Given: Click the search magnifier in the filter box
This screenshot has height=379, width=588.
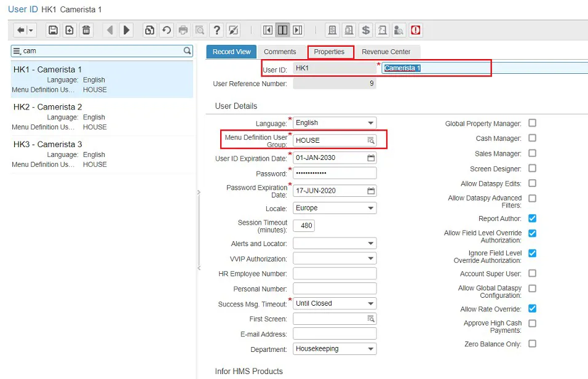Looking at the screenshot, I should click(x=187, y=50).
